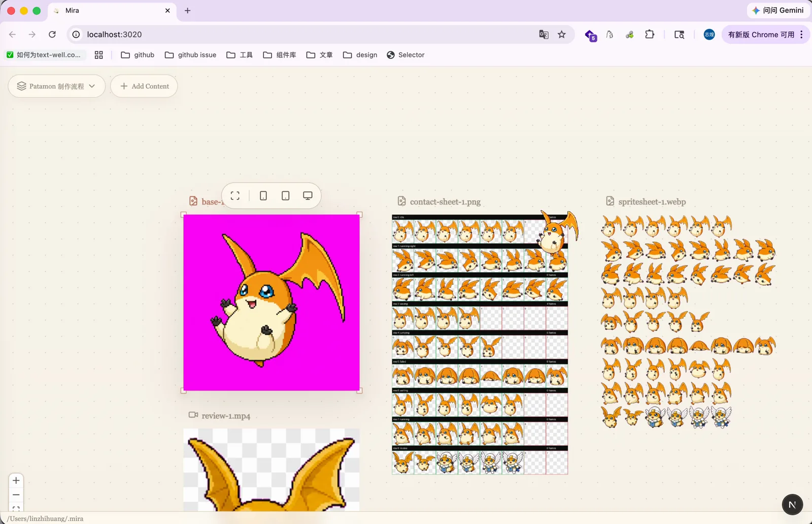Click the fullscreen icon in the floating toolbar
This screenshot has height=524, width=812.
(x=235, y=196)
